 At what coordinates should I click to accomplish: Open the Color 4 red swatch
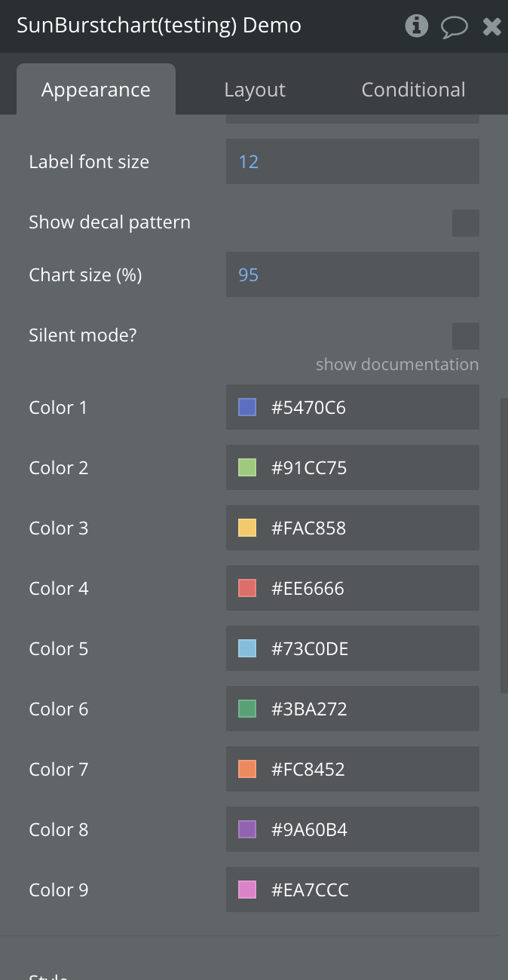click(x=247, y=589)
